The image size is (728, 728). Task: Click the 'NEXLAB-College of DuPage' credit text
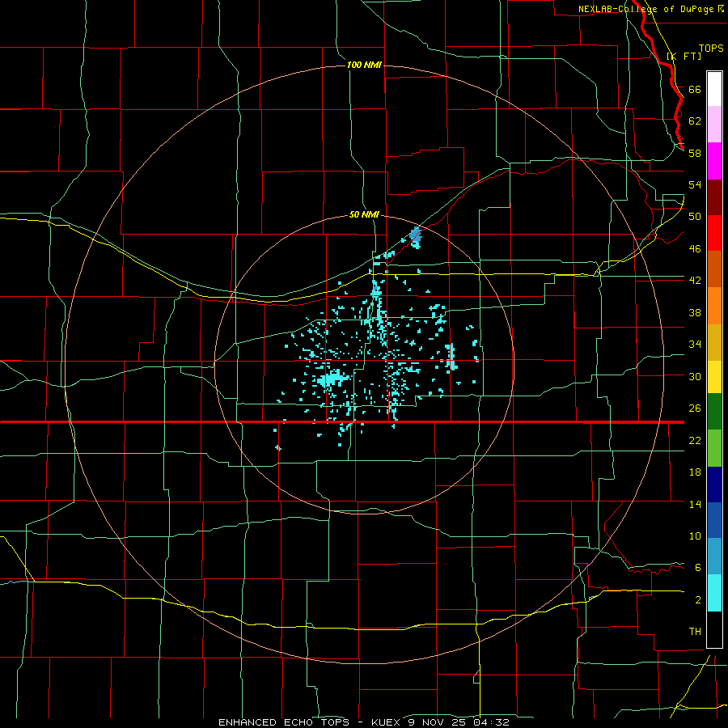click(647, 9)
